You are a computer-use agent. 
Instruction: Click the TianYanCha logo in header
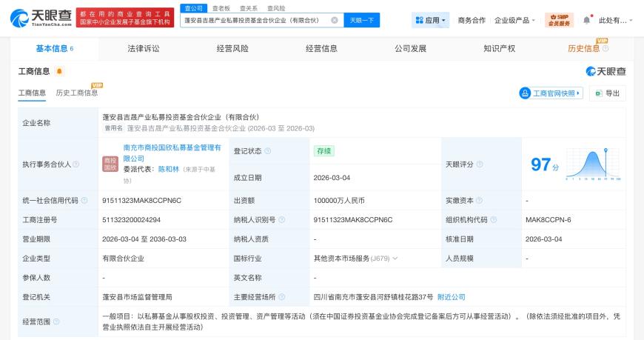click(x=41, y=19)
